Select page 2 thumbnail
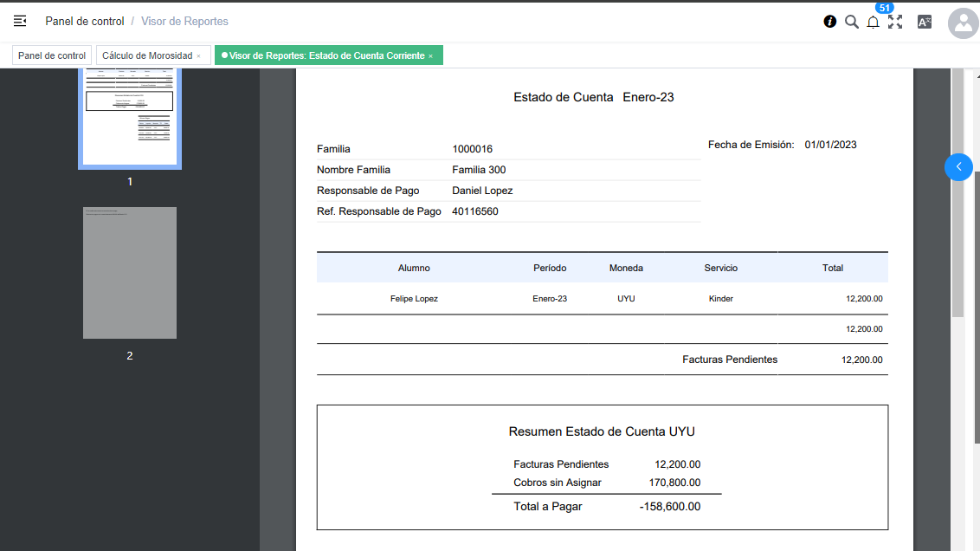 pos(130,273)
